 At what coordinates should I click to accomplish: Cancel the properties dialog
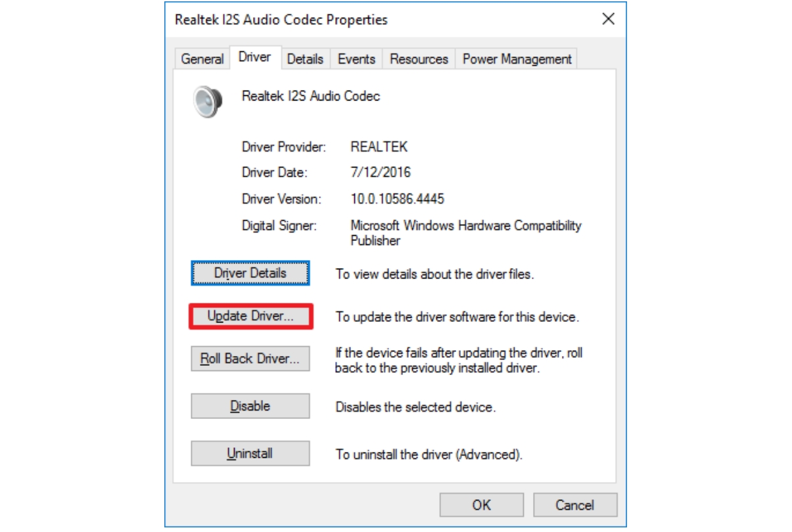point(575,504)
